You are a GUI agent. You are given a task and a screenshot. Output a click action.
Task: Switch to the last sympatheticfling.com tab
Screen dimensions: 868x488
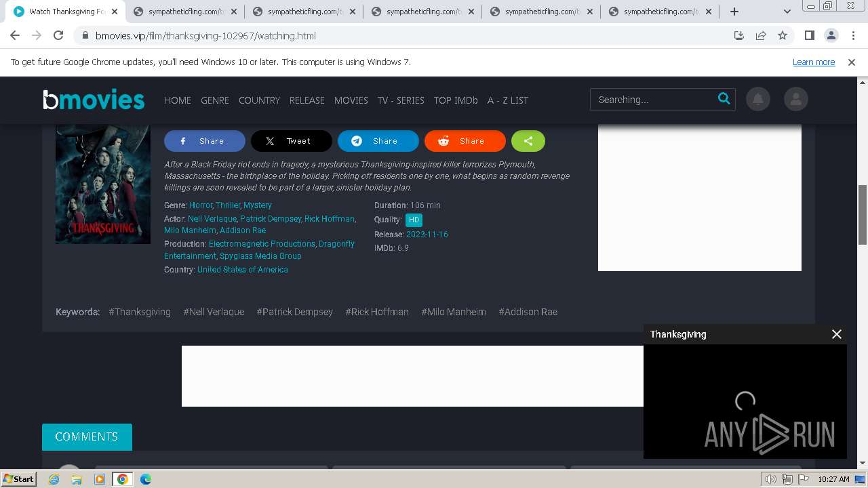coord(659,12)
